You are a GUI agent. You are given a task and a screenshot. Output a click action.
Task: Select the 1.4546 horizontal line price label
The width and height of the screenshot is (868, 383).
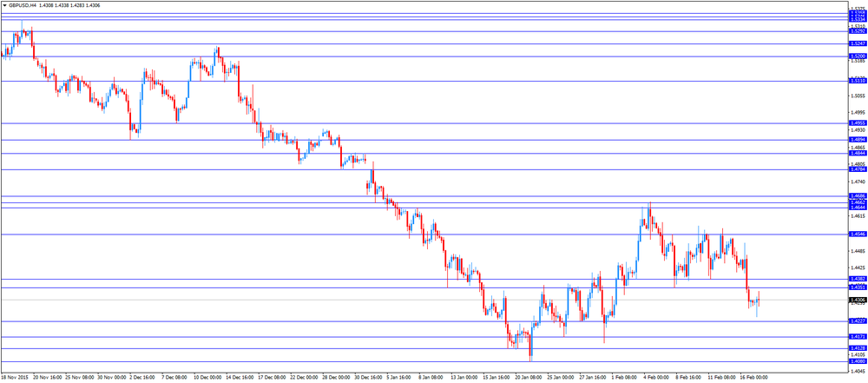858,234
